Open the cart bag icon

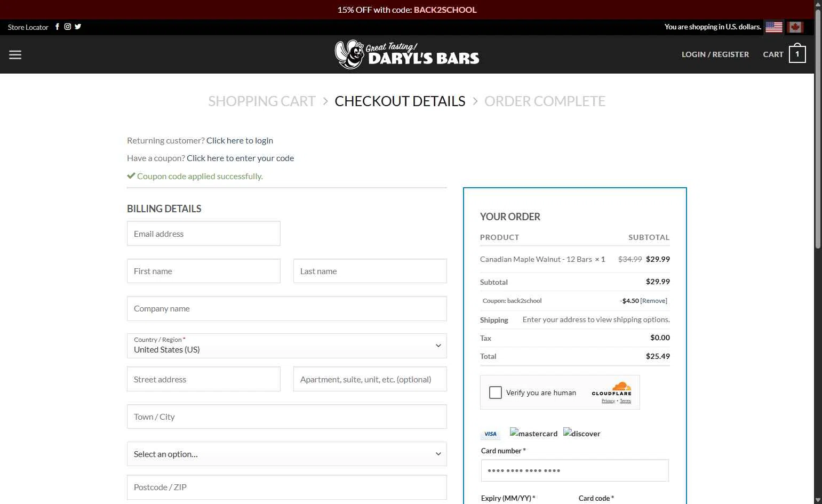pyautogui.click(x=797, y=54)
